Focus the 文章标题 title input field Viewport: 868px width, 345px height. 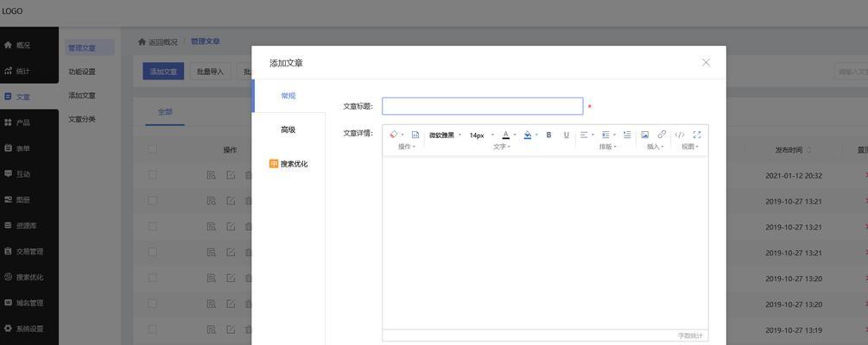click(x=482, y=106)
